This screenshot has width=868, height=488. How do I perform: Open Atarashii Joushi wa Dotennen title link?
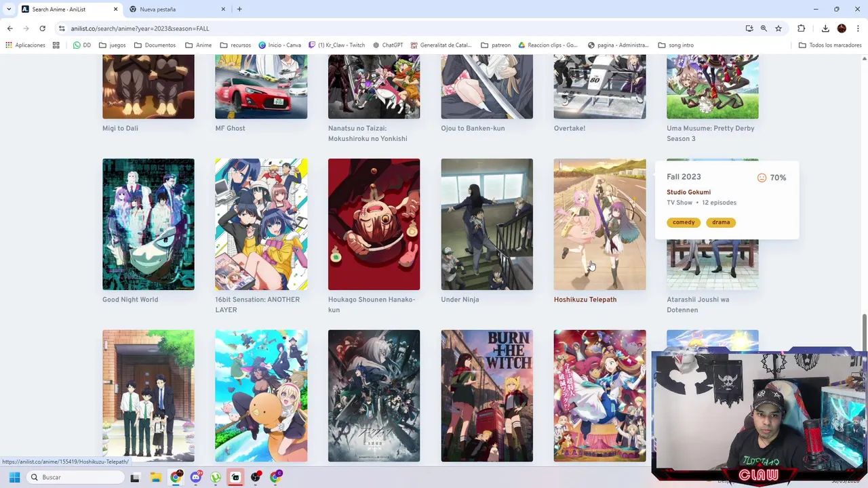(698, 305)
